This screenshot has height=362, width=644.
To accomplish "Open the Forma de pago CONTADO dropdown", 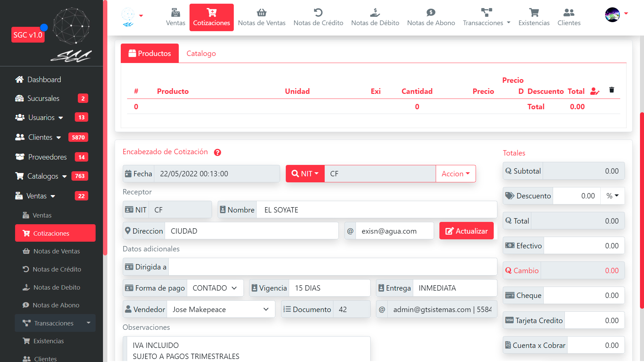I will click(215, 288).
